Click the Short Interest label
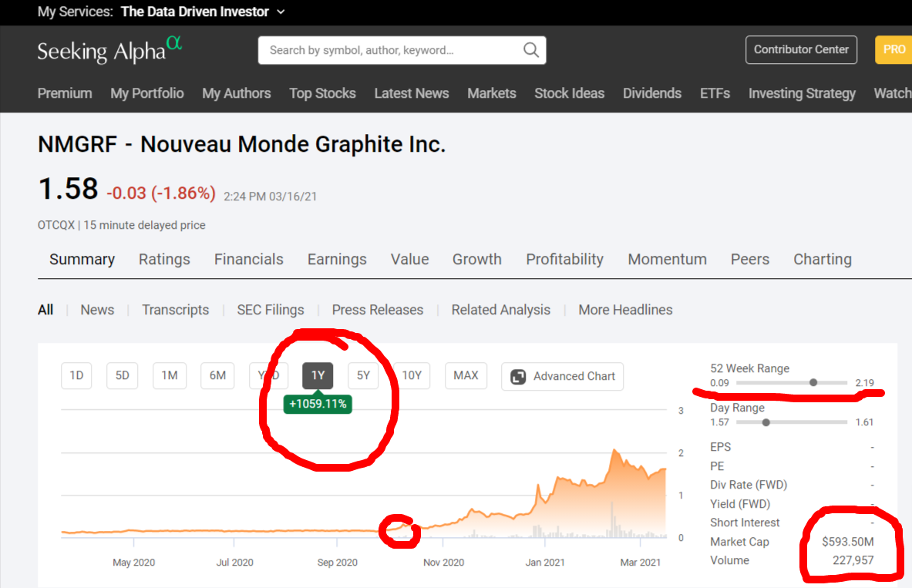Image resolution: width=912 pixels, height=588 pixels. click(x=745, y=522)
